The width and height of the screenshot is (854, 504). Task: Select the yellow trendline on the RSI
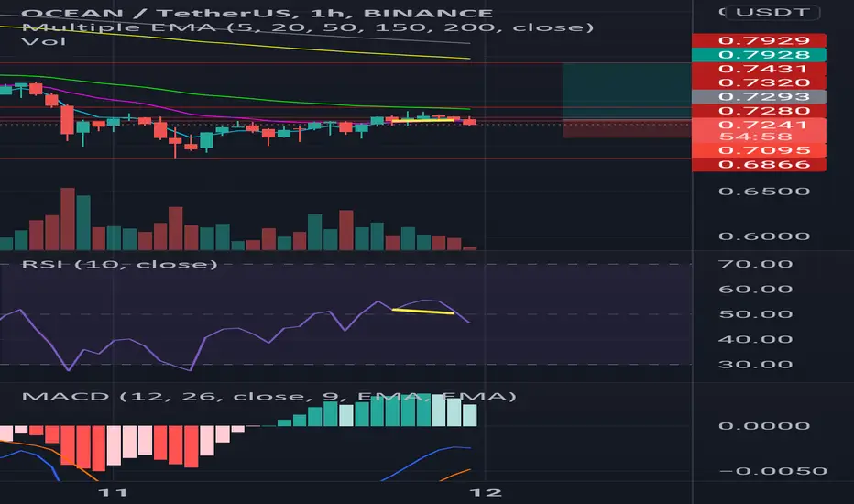pyautogui.click(x=423, y=312)
